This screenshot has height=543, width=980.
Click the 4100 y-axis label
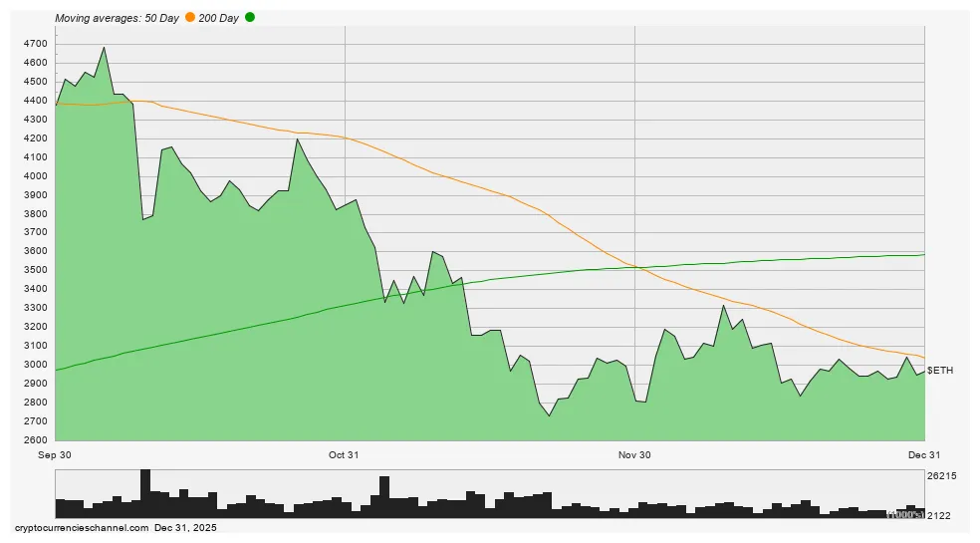[x=35, y=157]
